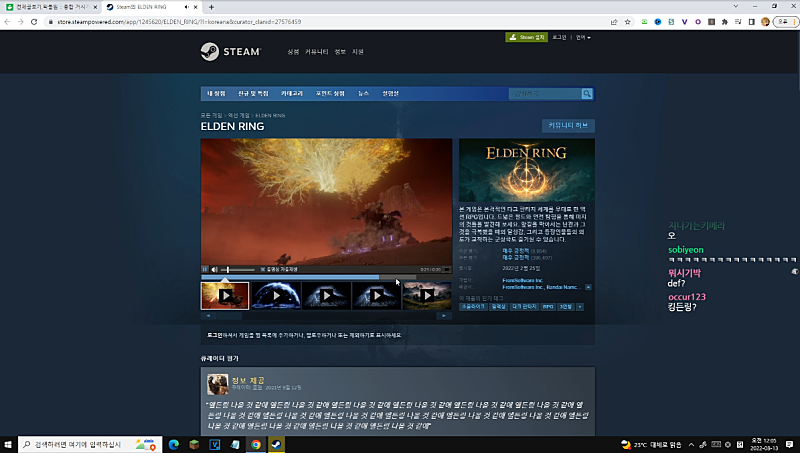Viewport: 800px width, 453px height.
Task: Reload the Steam page
Action: coord(34,22)
